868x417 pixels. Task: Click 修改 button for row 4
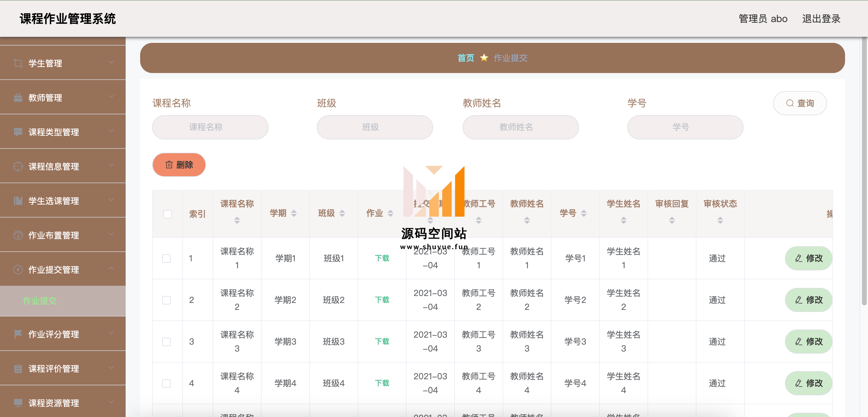809,383
